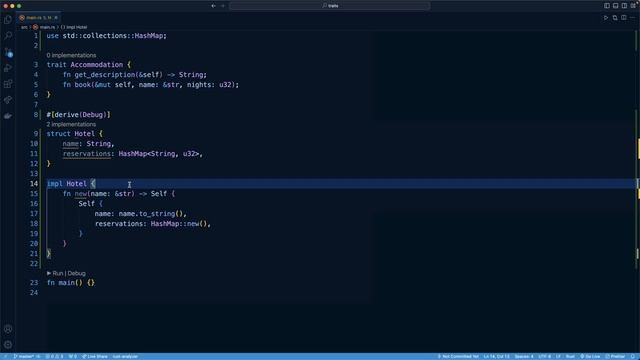Toggle primary sidebar layout icon
The height and width of the screenshot is (360, 640).
click(607, 6)
